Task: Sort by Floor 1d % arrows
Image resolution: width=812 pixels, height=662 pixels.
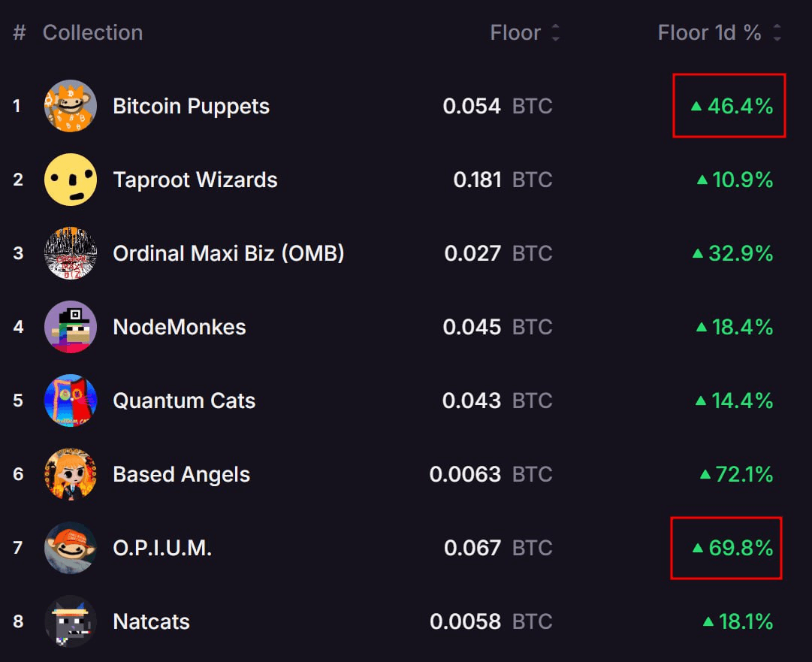Action: point(777,32)
